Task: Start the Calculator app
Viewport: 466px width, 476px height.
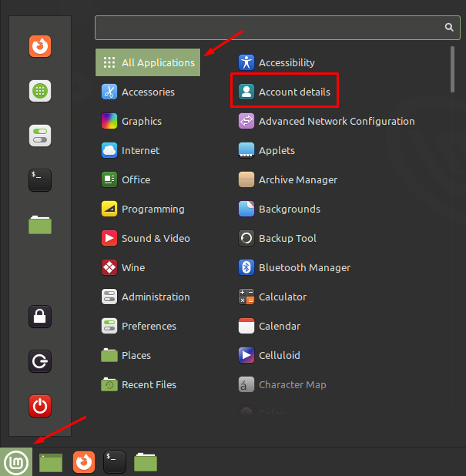Action: pos(282,297)
